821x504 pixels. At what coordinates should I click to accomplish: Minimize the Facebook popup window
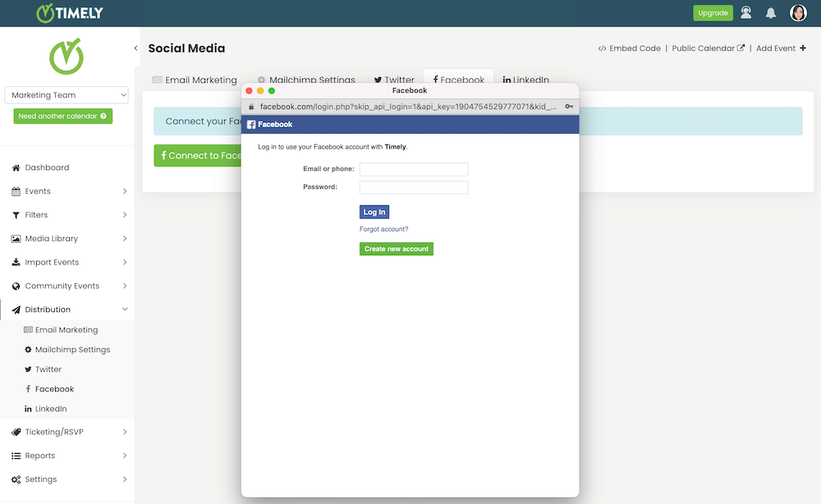point(260,91)
